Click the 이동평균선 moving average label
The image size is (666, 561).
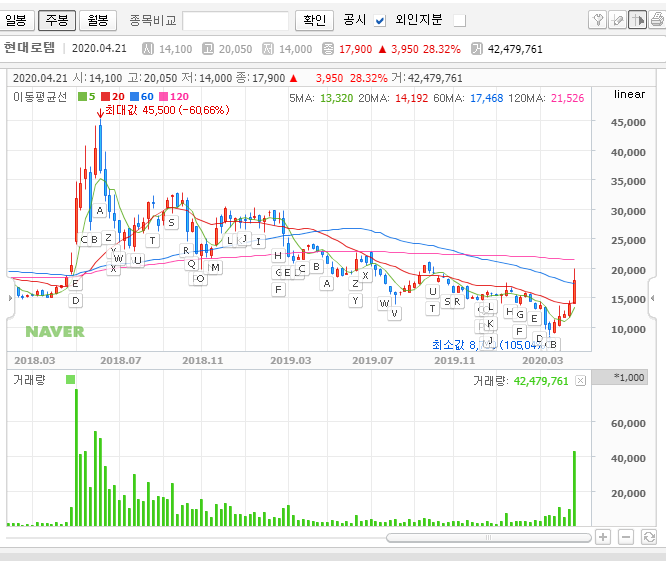click(x=40, y=97)
